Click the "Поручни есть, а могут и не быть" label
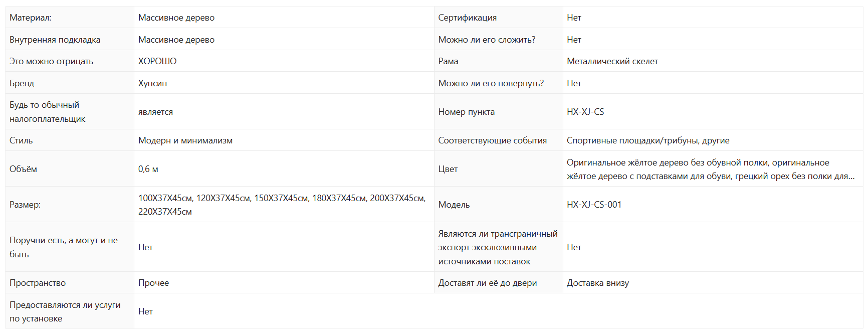 click(64, 247)
